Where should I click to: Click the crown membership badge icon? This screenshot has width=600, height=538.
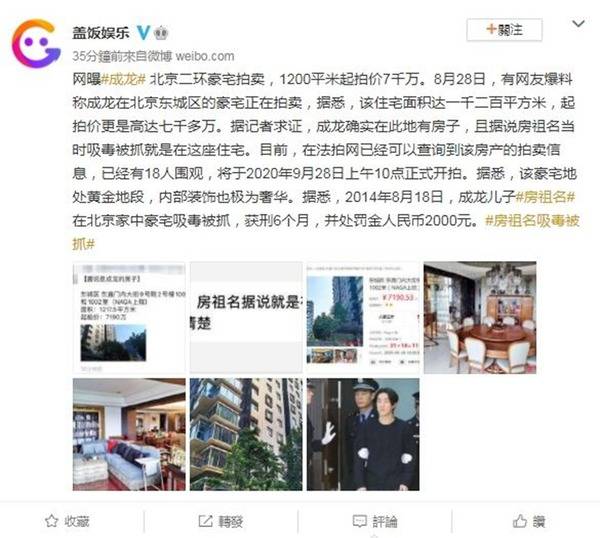[x=161, y=33]
